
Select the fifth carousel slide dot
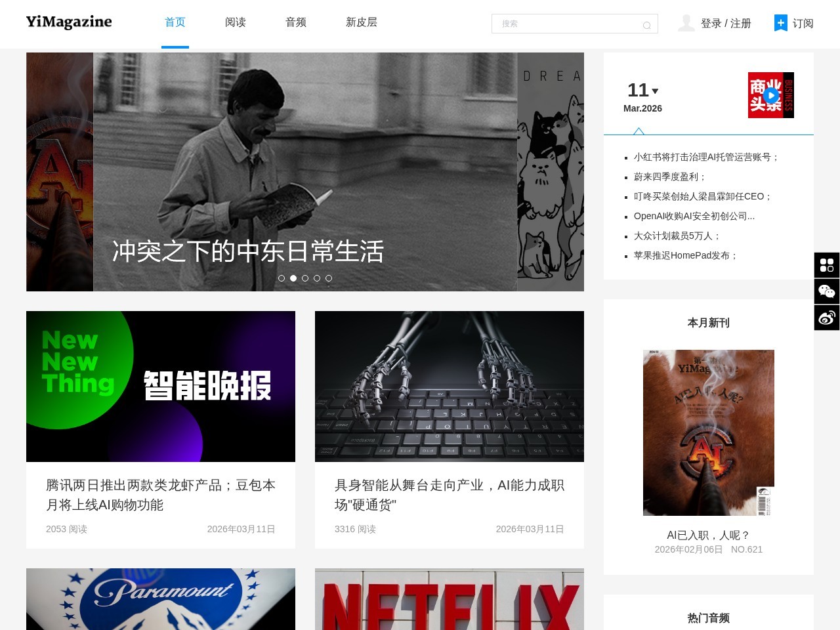point(329,278)
